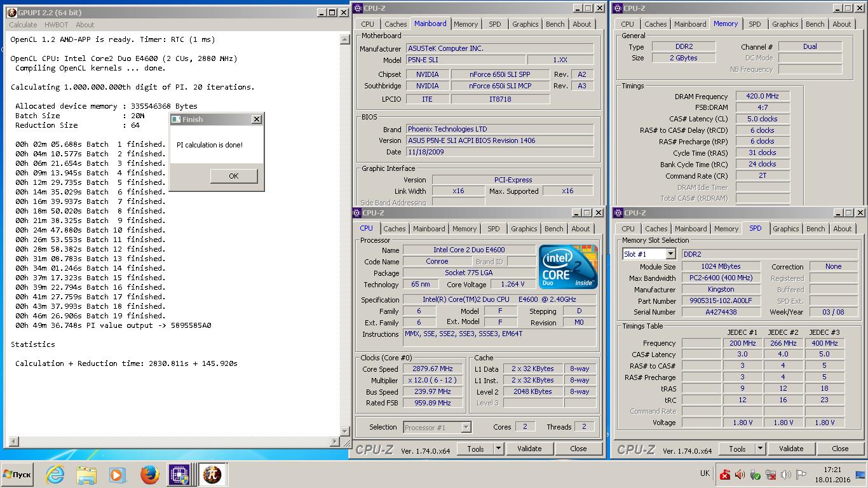Open orange speaker audio manager tray icon

point(740,475)
